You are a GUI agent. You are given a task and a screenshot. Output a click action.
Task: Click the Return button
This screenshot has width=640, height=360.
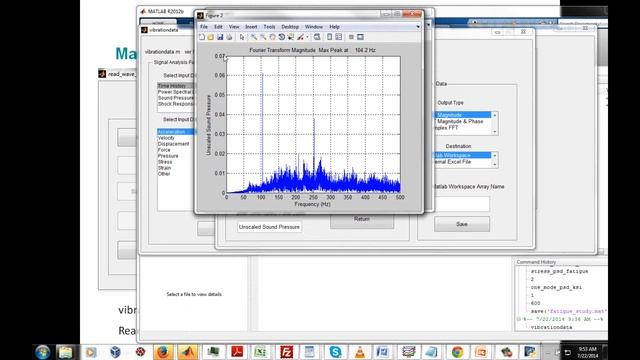point(362,220)
